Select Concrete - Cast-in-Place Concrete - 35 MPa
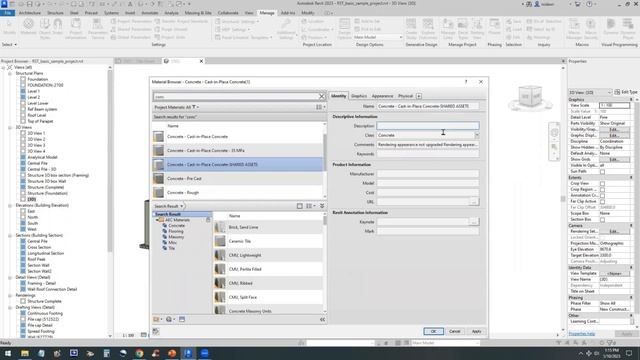The image size is (640, 360). point(238,151)
